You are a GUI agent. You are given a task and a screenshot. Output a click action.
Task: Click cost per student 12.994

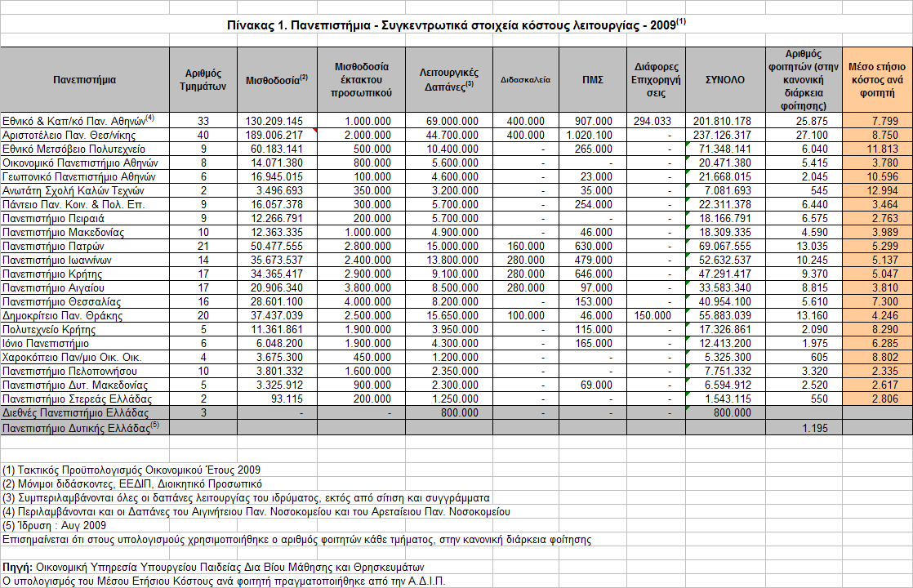(877, 191)
